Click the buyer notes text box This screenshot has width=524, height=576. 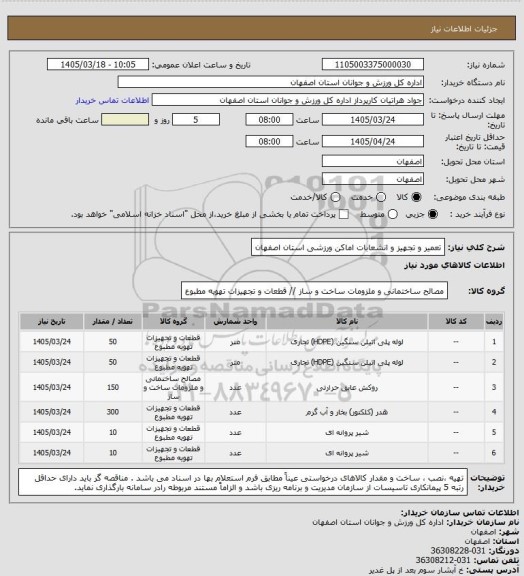[x=243, y=482]
